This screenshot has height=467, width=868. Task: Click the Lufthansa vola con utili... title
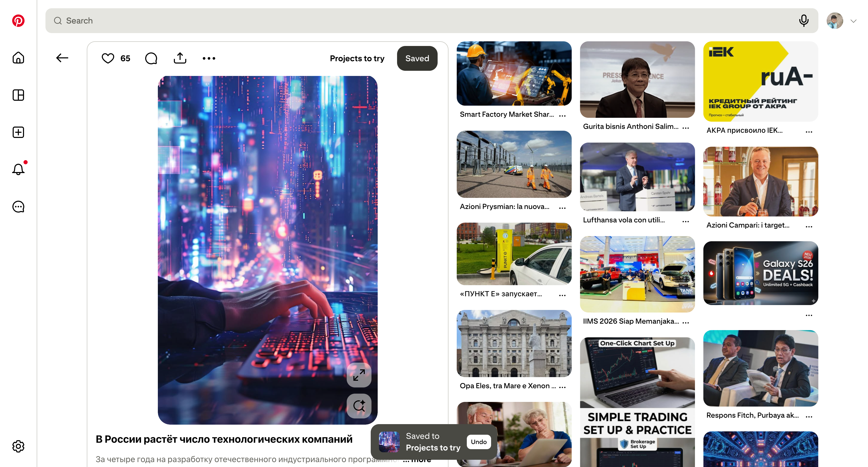[x=624, y=220]
